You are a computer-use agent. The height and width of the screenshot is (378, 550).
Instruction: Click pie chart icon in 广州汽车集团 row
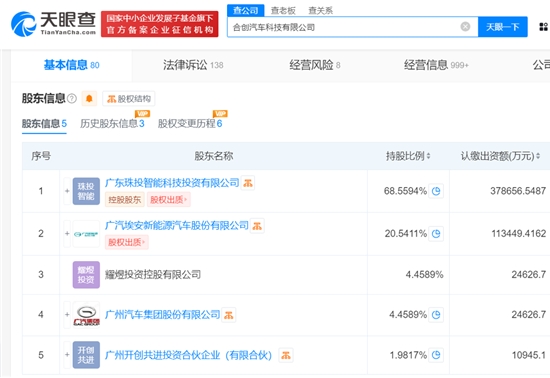pyautogui.click(x=436, y=315)
